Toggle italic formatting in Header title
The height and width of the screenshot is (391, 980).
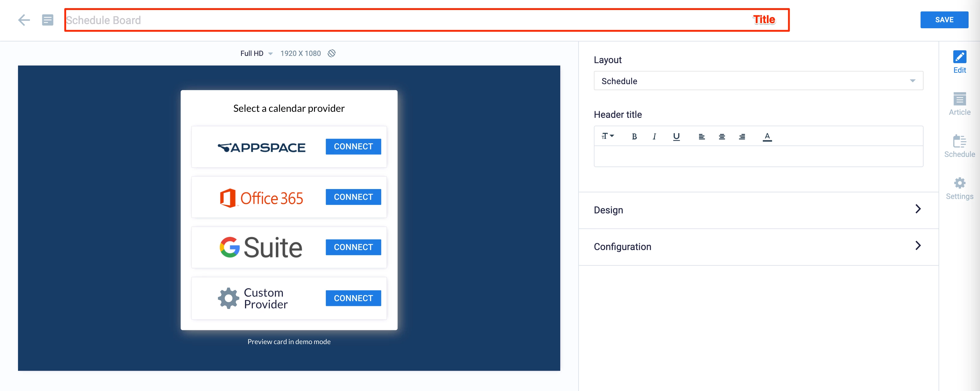[x=654, y=137]
